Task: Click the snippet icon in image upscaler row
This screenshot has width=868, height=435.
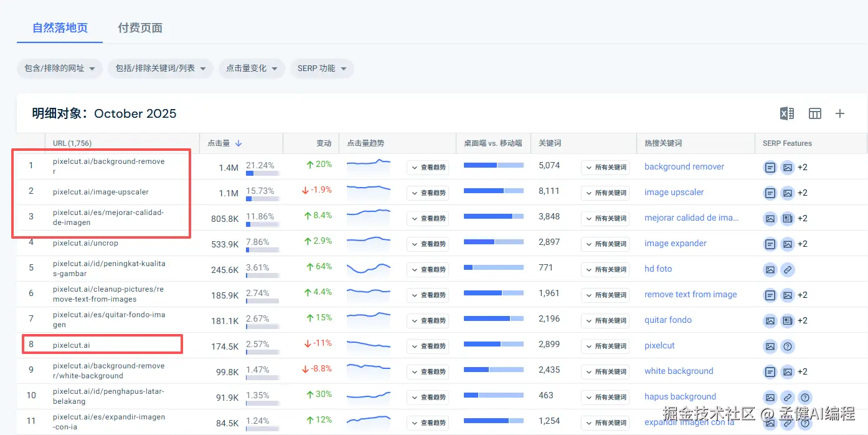Action: 770,193
